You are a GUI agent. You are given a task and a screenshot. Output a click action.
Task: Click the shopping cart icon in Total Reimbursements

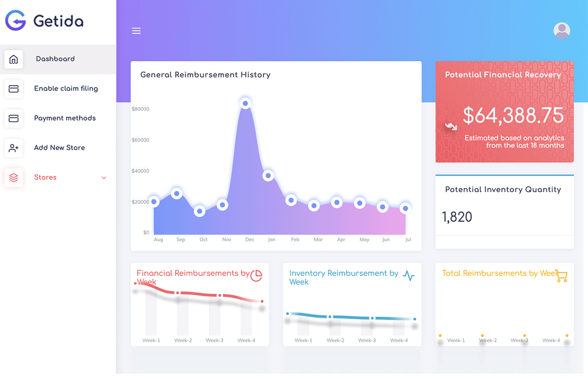point(562,277)
